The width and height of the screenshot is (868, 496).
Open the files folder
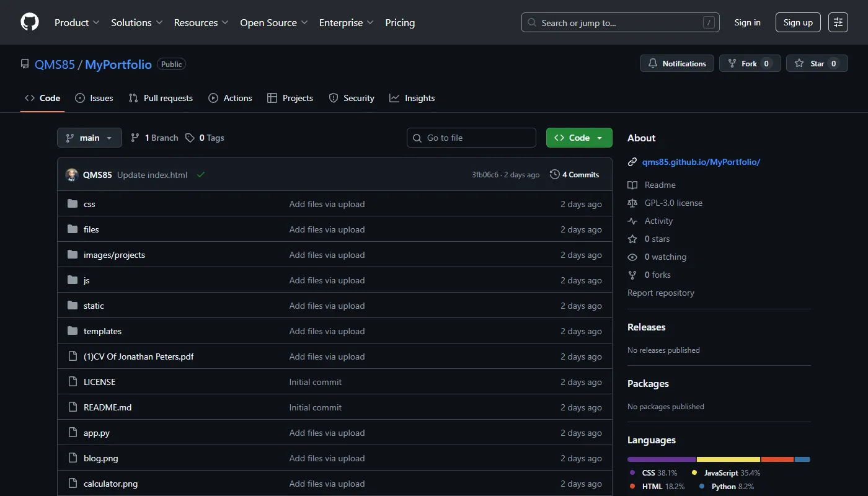[91, 229]
